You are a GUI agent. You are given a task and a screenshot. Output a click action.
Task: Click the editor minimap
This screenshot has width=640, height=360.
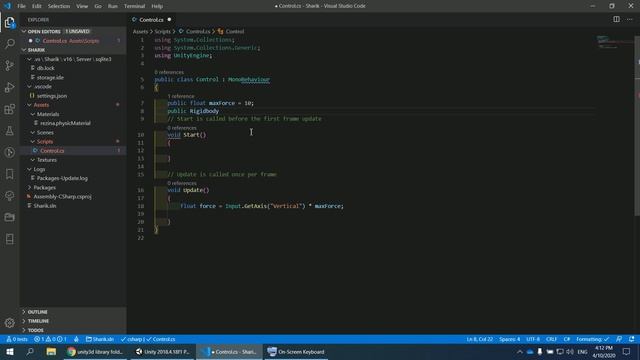[x=614, y=42]
